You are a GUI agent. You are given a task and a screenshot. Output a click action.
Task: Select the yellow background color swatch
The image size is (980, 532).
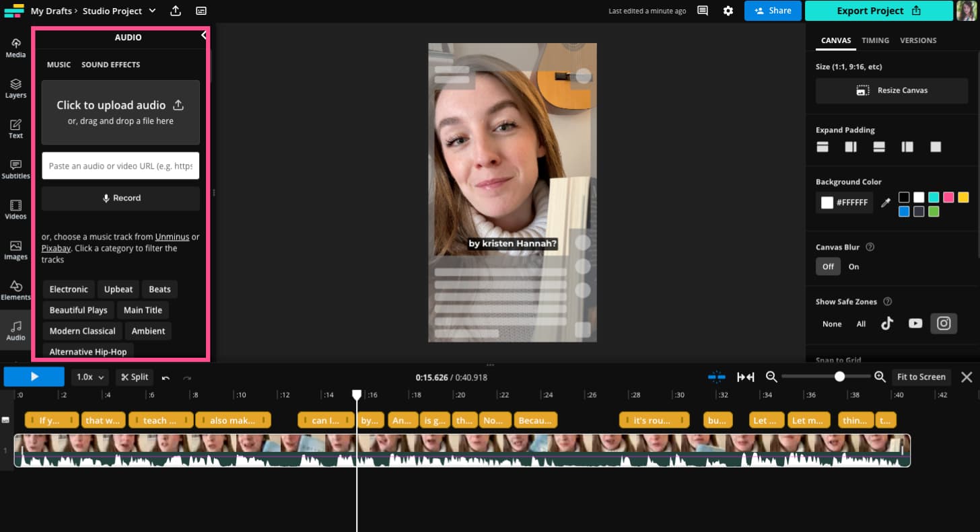click(x=963, y=197)
